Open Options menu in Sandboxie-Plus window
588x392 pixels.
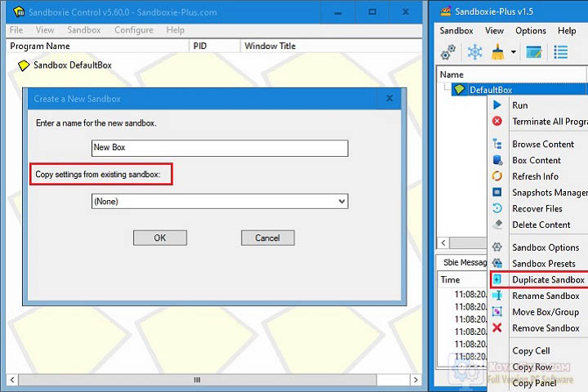[x=531, y=31]
